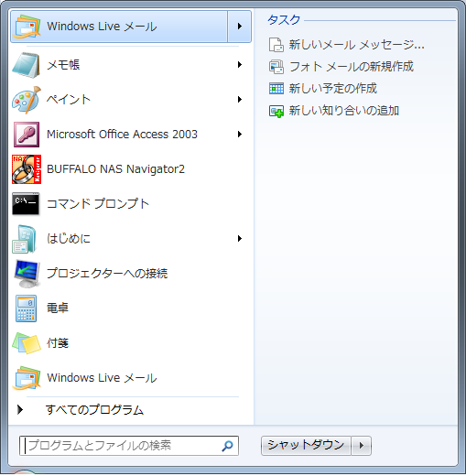Click the はじめに getting started icon

click(25, 239)
